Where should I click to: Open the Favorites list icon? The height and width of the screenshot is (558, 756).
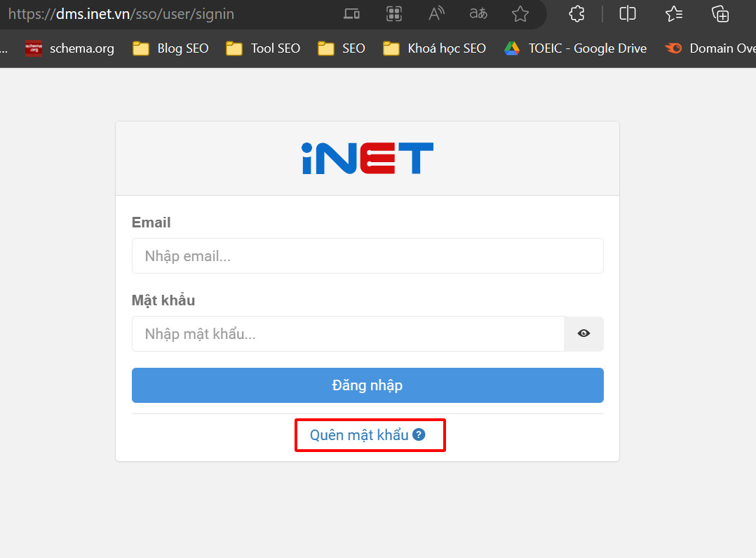click(674, 14)
